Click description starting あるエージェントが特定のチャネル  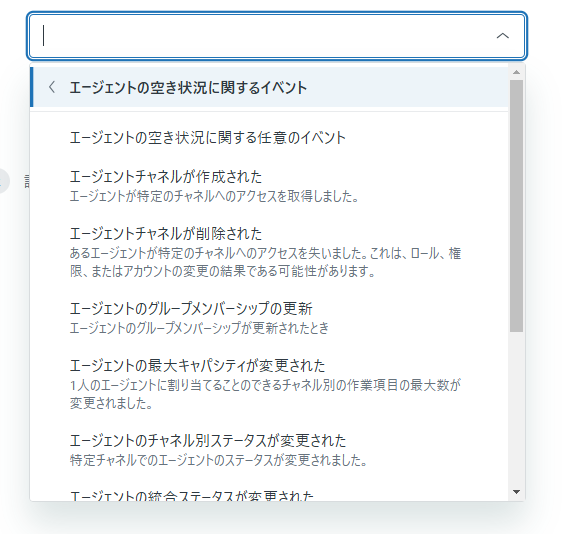click(x=265, y=262)
